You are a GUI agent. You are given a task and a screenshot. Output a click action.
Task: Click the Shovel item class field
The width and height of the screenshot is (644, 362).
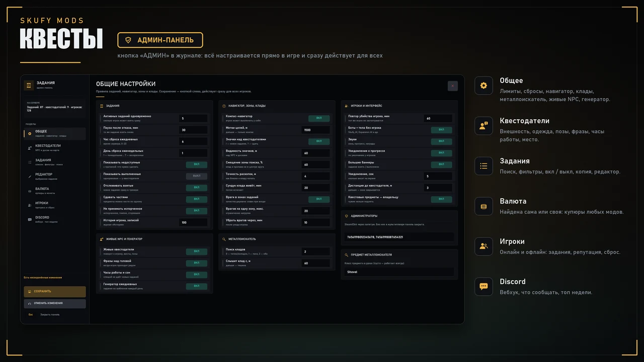[399, 272]
